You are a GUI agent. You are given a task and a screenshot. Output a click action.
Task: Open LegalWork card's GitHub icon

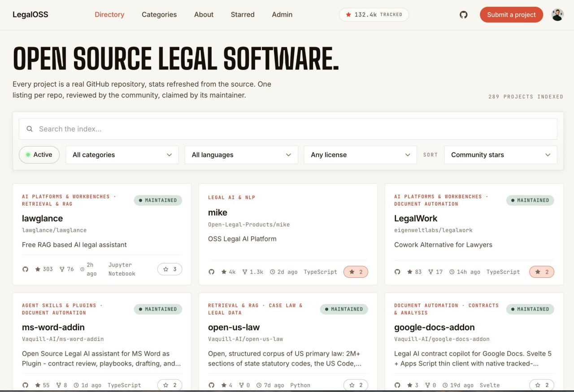[x=397, y=272]
